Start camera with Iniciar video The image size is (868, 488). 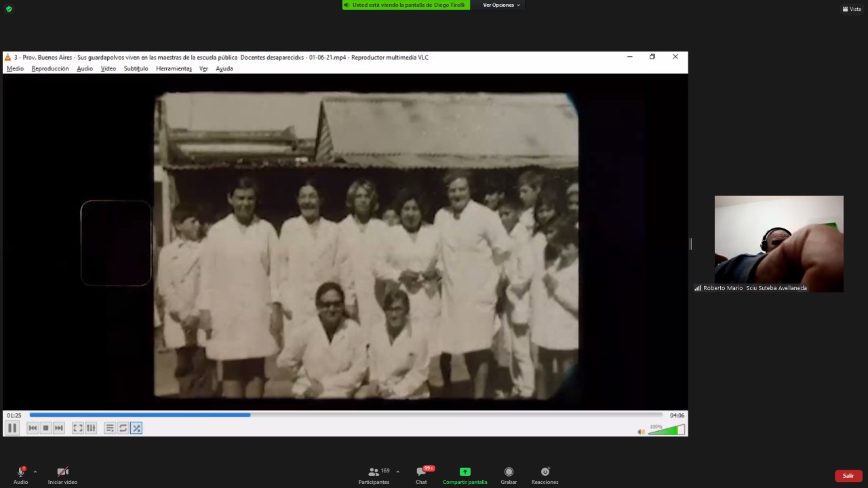point(62,474)
